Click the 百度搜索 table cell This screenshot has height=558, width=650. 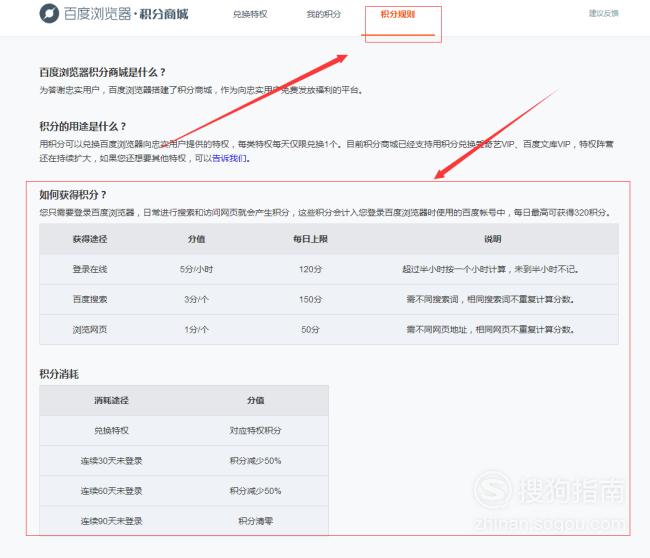pyautogui.click(x=90, y=299)
